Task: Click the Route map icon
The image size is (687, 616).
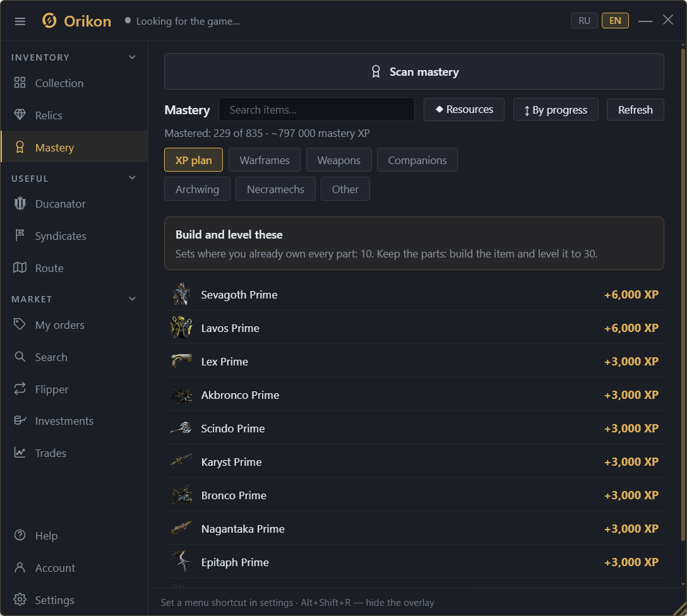Action: tap(20, 268)
